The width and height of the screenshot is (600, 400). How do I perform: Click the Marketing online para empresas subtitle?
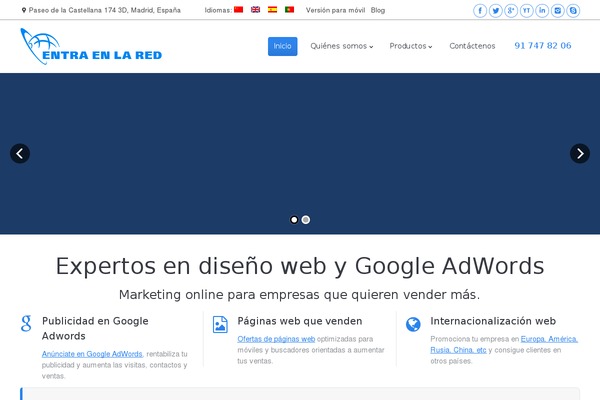click(300, 295)
